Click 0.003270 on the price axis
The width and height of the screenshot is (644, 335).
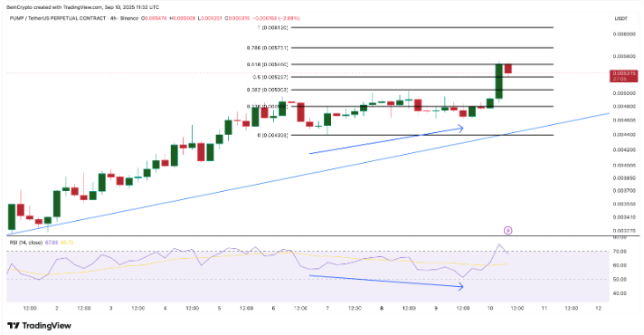624,231
